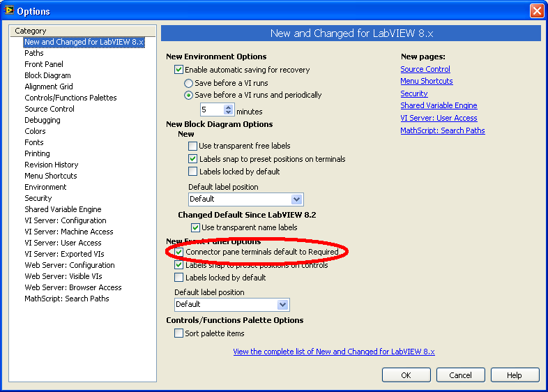Image resolution: width=548 pixels, height=392 pixels.
Task: Select VI Server: Machine Access category
Action: (x=69, y=232)
